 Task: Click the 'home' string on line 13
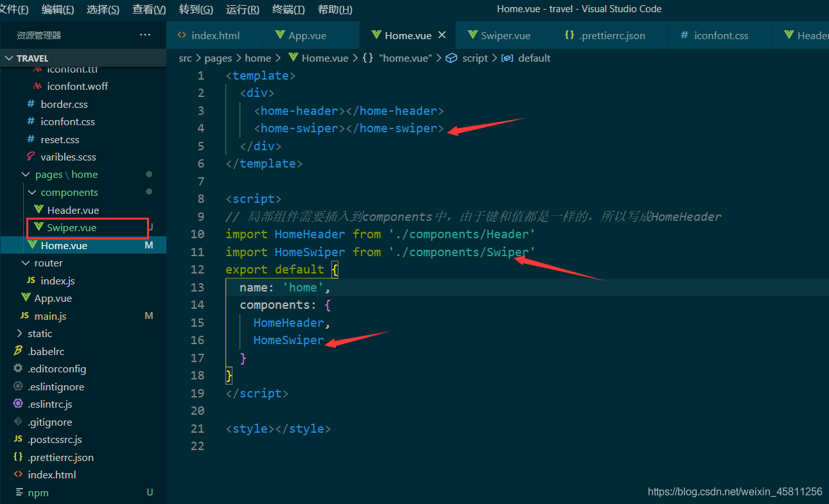303,287
